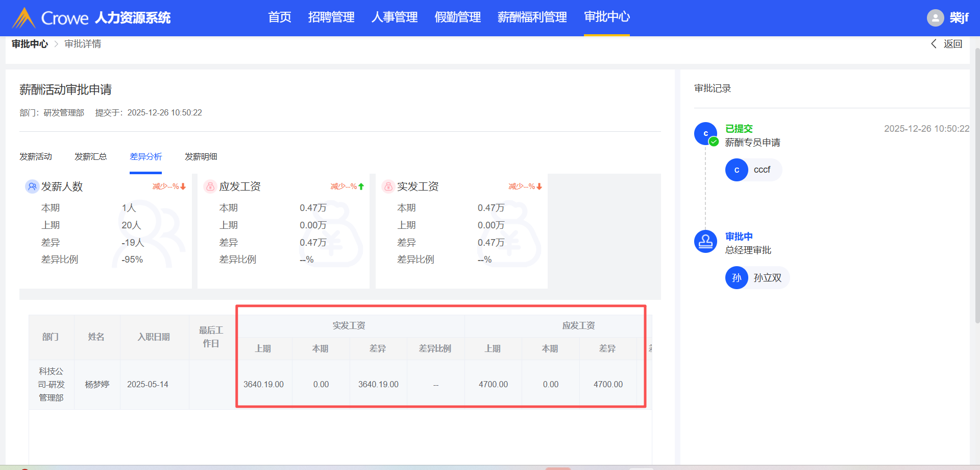The image size is (980, 470).
Task: Open 首页 in the top navigation
Action: click(x=280, y=17)
